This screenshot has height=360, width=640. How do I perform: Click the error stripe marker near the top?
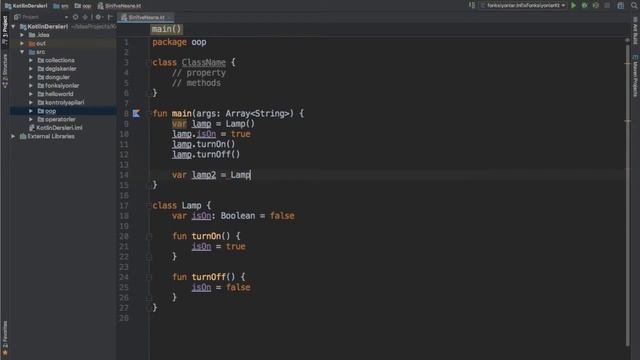[628, 64]
